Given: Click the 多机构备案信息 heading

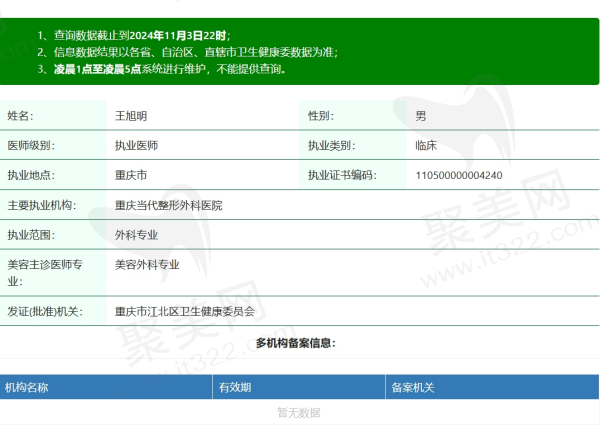Looking at the screenshot, I should [x=295, y=343].
